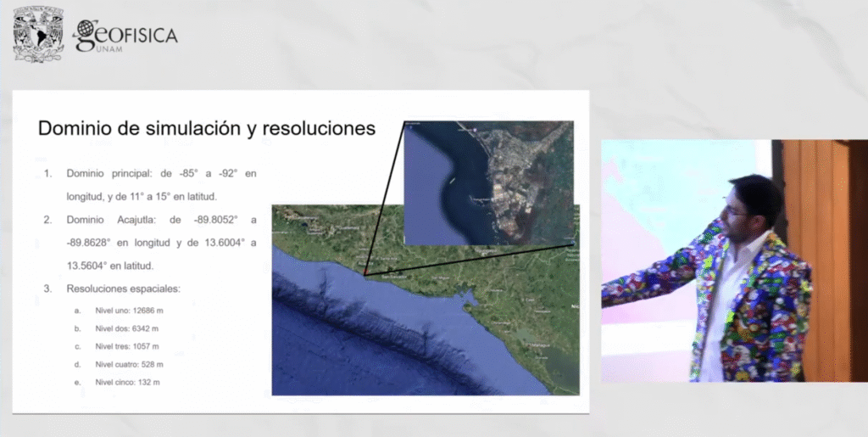Click 'Nivel cuatro: 528 m' entry
This screenshot has height=437, width=868.
coord(130,364)
